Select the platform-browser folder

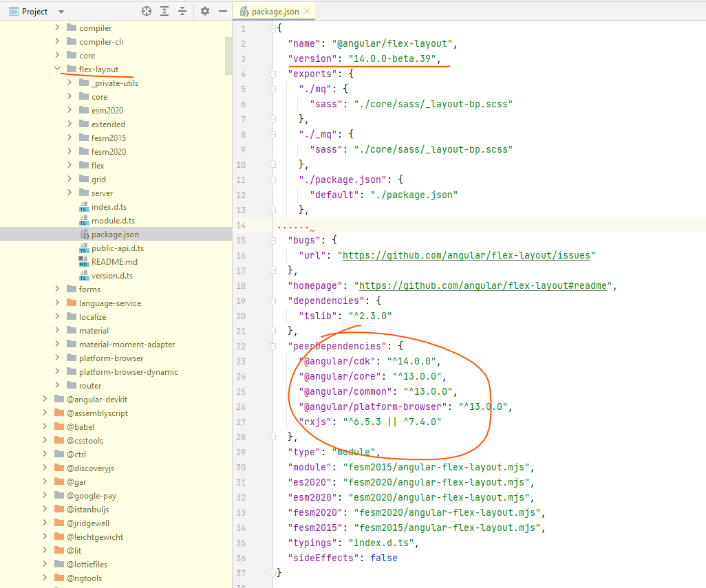pos(111,358)
